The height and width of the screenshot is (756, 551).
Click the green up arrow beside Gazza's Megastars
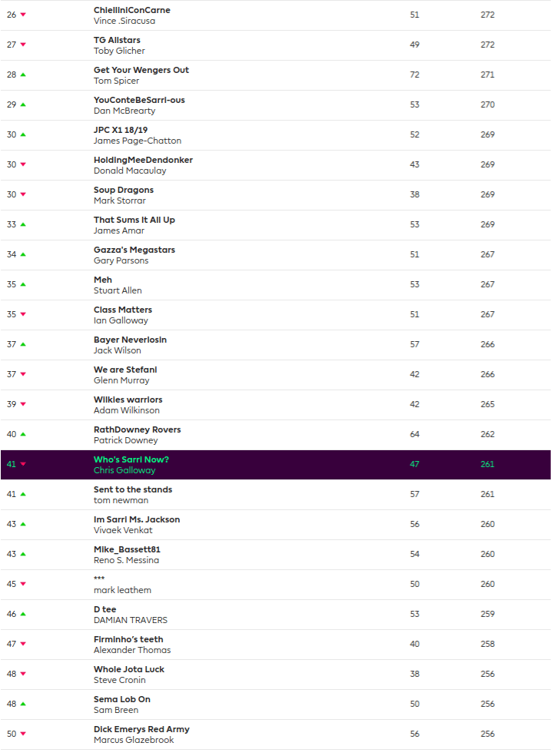tap(23, 254)
